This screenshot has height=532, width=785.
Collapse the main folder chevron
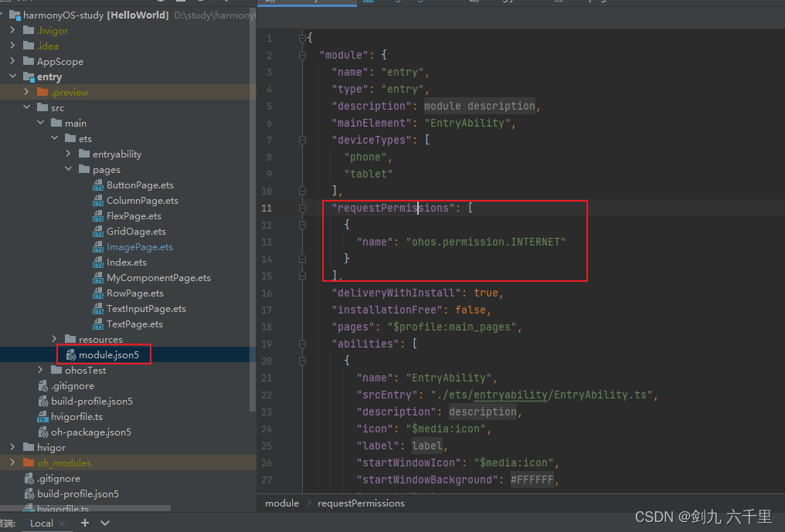[40, 123]
